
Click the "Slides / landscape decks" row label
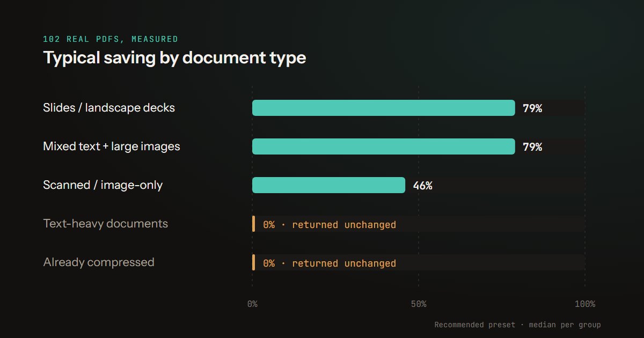(109, 108)
